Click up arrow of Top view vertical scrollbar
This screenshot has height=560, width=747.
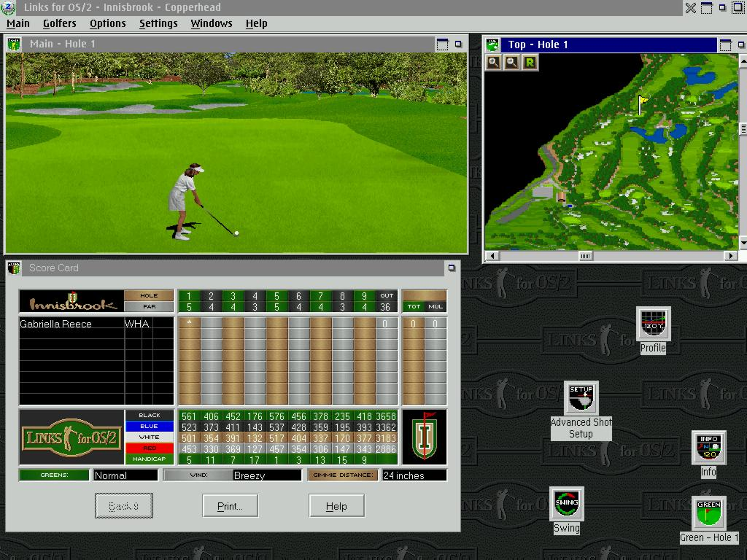pos(743,61)
